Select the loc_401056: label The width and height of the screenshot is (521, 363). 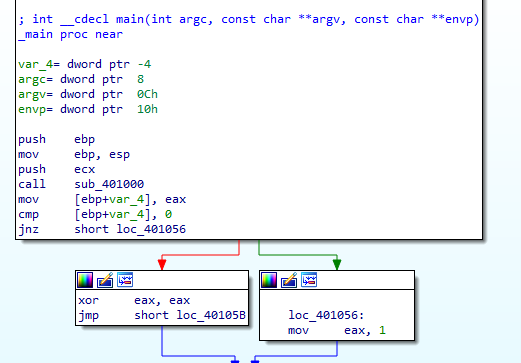coord(326,315)
